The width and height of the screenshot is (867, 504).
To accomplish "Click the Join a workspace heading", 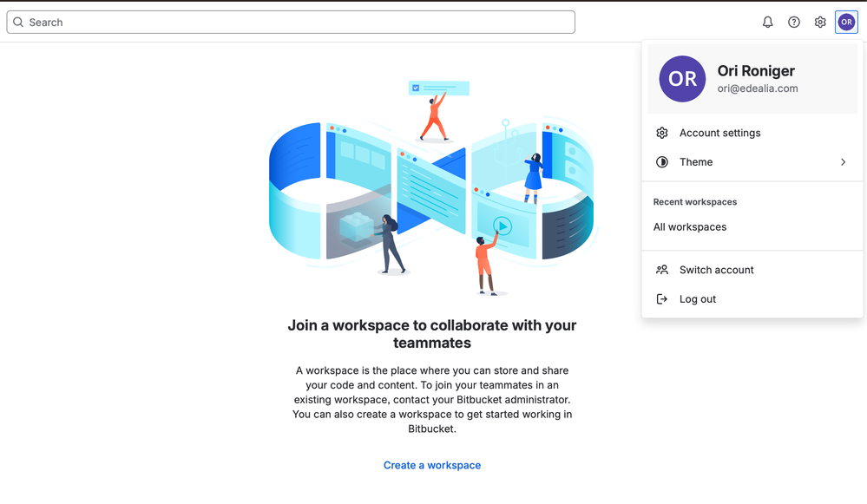I will pyautogui.click(x=432, y=334).
